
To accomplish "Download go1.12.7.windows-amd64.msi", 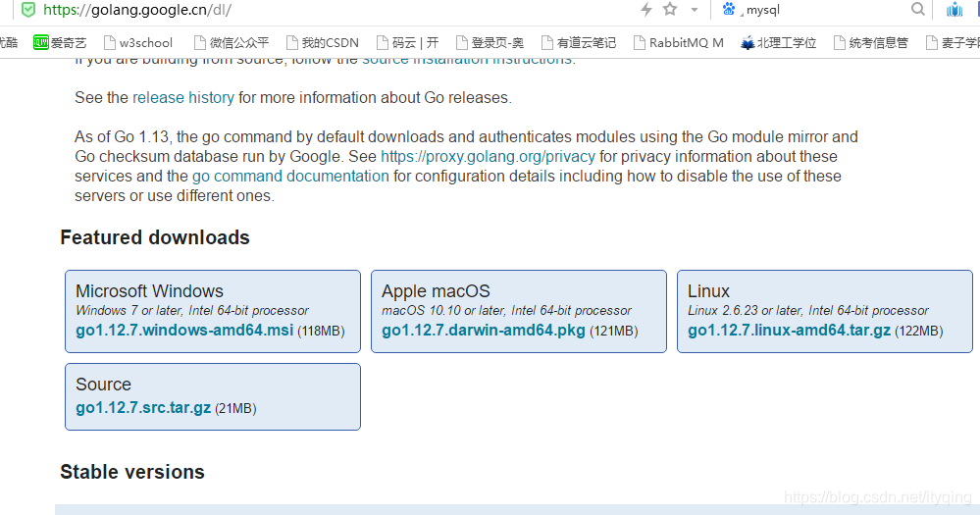I will (184, 330).
